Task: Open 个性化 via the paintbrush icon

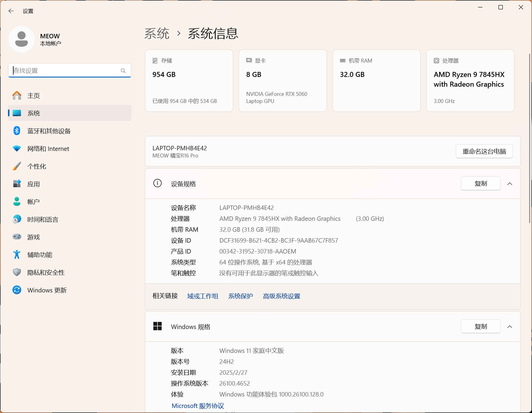Action: (17, 166)
